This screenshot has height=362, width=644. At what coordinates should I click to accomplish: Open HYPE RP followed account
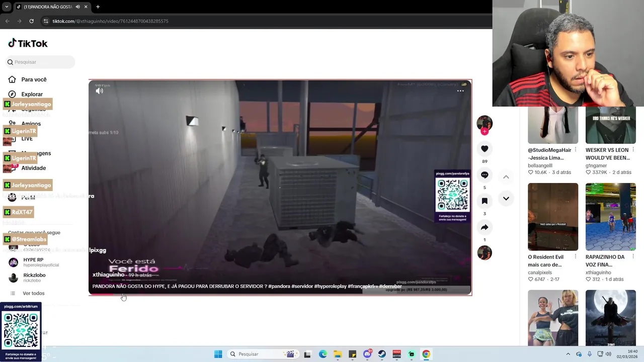(x=33, y=262)
